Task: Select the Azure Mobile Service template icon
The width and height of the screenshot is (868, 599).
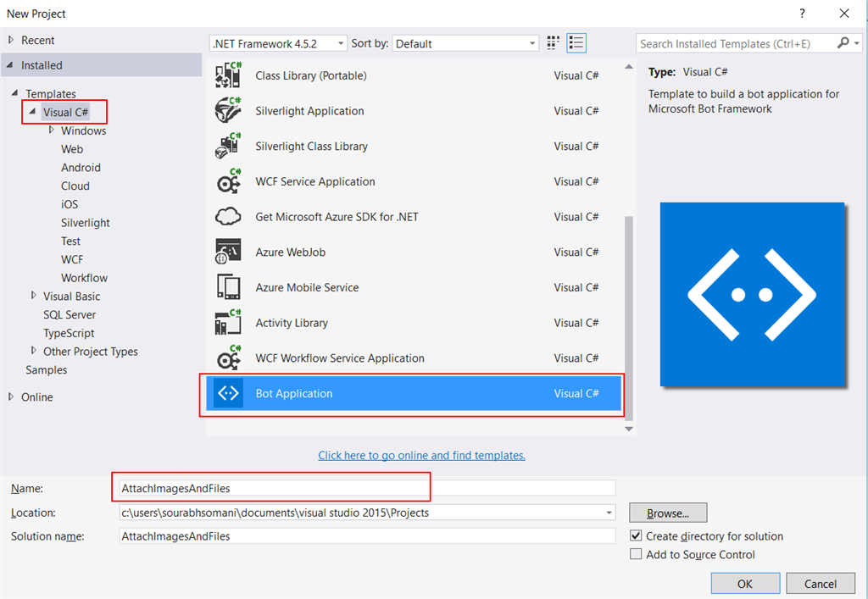Action: coord(228,287)
